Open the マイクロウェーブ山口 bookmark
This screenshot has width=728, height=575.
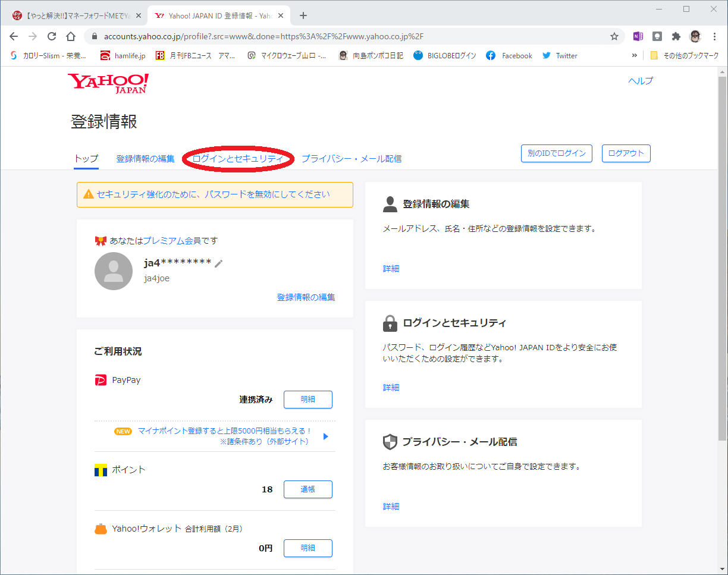pyautogui.click(x=287, y=55)
